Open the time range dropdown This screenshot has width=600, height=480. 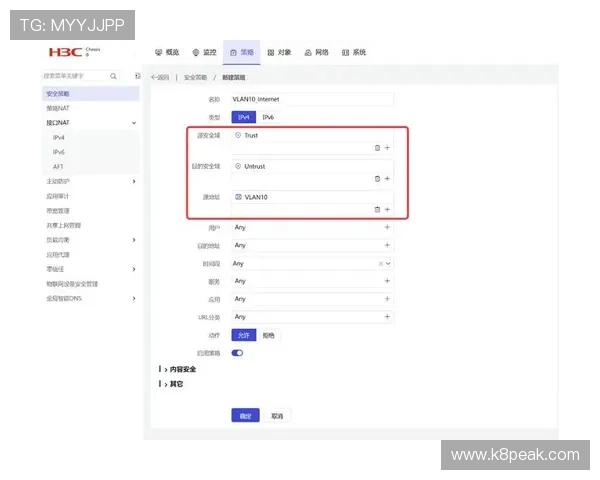tap(388, 264)
